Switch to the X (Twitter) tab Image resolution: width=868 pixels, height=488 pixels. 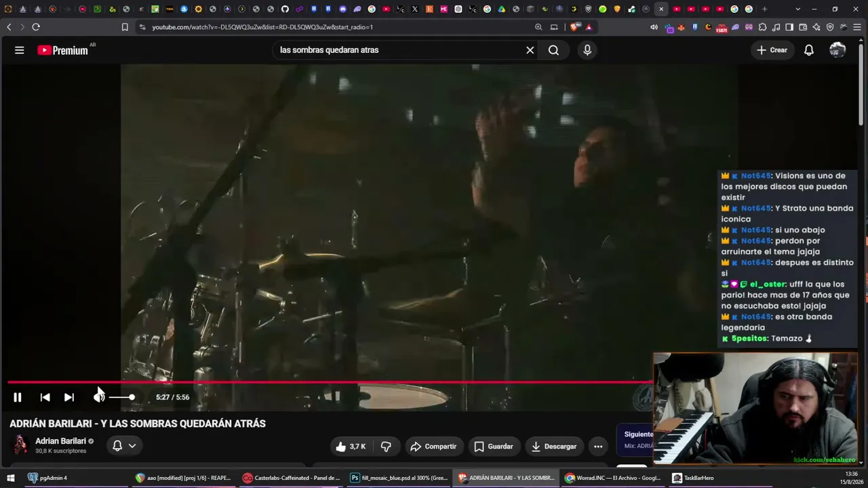(x=415, y=9)
